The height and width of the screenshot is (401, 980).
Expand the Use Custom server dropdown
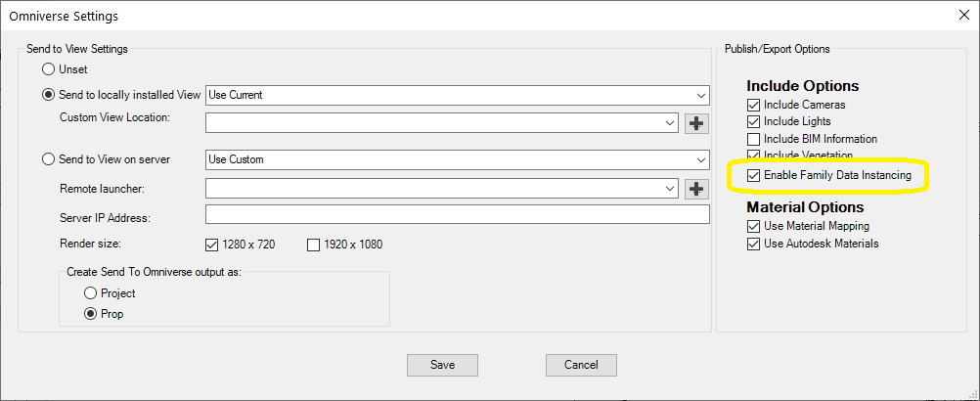point(458,159)
